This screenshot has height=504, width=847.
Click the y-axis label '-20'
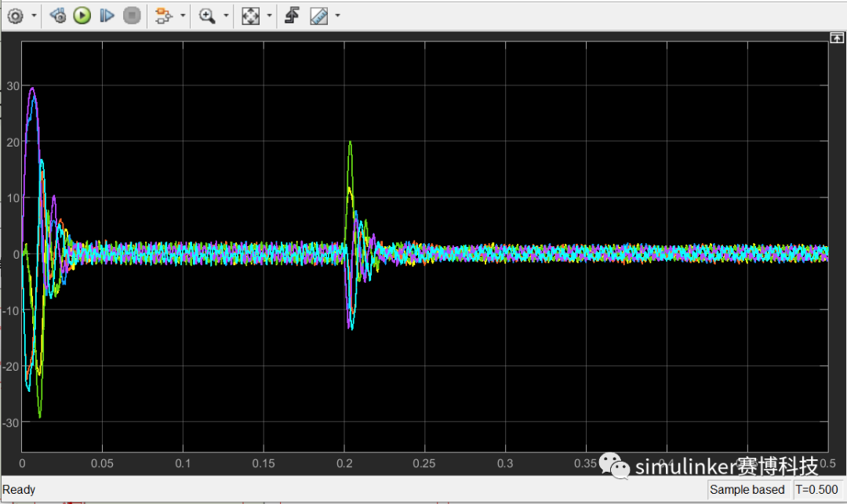pos(11,367)
